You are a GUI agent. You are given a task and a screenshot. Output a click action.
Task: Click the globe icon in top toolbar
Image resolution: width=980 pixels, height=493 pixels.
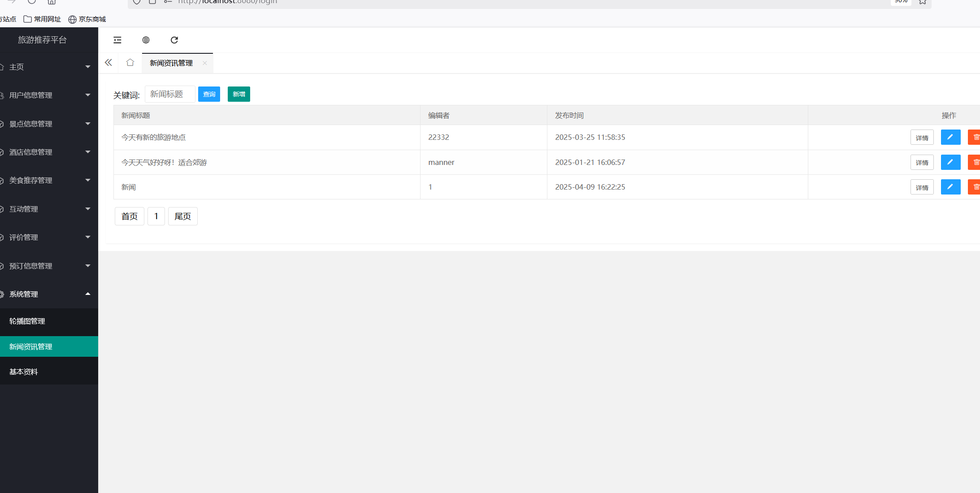[146, 40]
